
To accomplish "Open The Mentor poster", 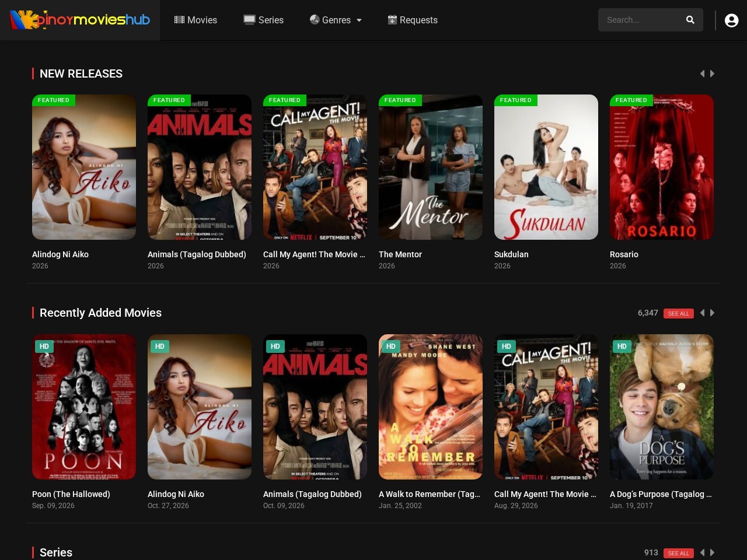I will pos(431,167).
